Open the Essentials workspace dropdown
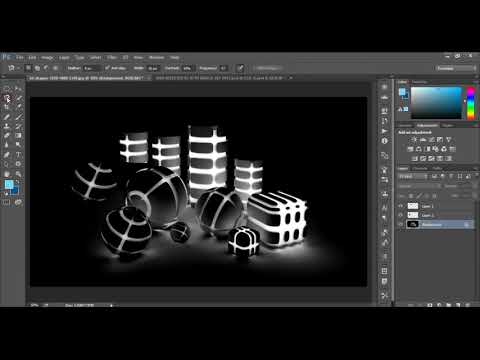 [x=456, y=68]
